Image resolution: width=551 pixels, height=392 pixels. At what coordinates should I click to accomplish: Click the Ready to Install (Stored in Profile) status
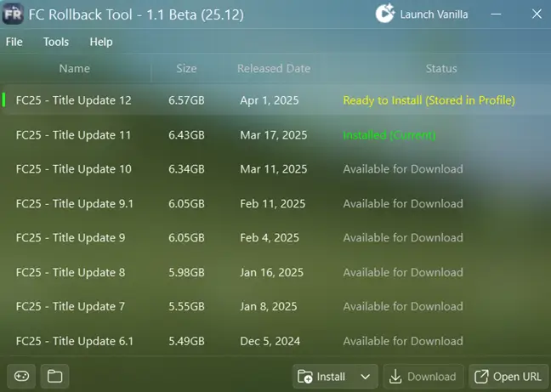(429, 100)
